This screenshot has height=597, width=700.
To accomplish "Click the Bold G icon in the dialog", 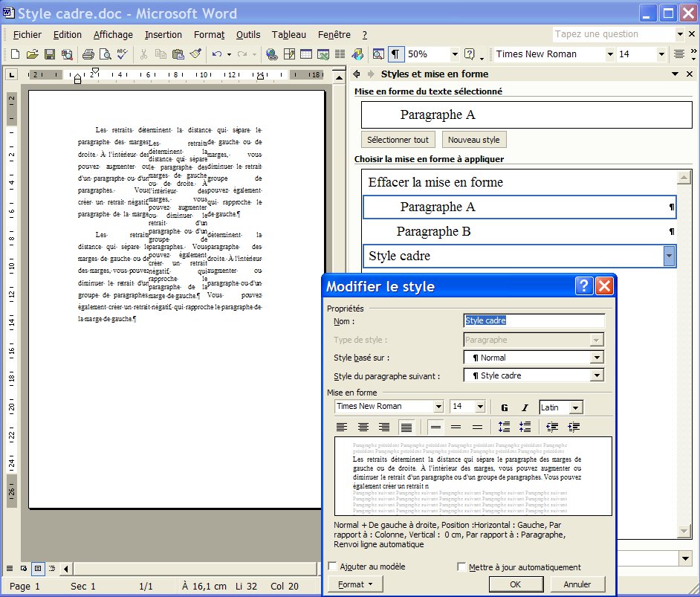I will click(x=505, y=407).
